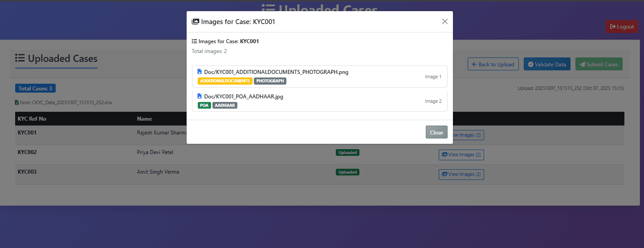Click the Validate Data button

[x=546, y=64]
